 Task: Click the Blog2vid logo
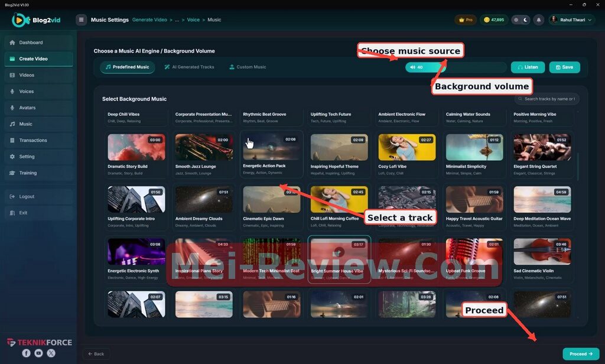point(36,20)
